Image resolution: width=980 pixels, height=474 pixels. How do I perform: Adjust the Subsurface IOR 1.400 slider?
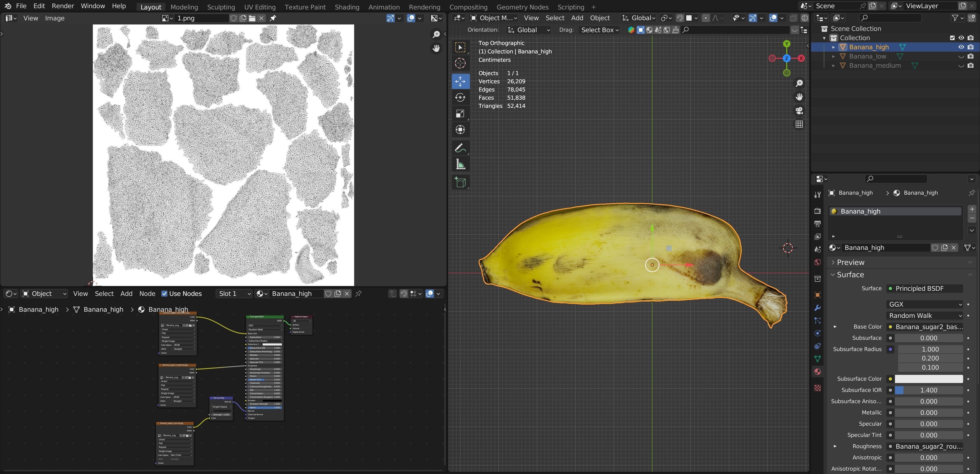928,390
